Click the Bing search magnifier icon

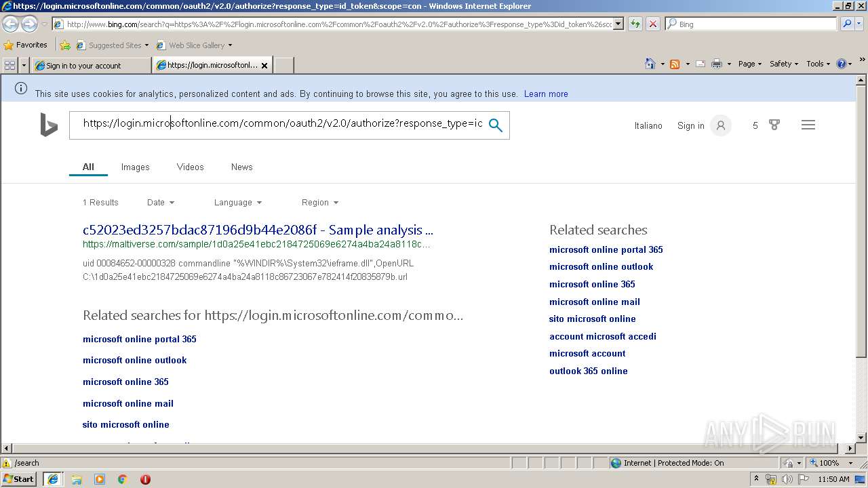[x=496, y=125]
